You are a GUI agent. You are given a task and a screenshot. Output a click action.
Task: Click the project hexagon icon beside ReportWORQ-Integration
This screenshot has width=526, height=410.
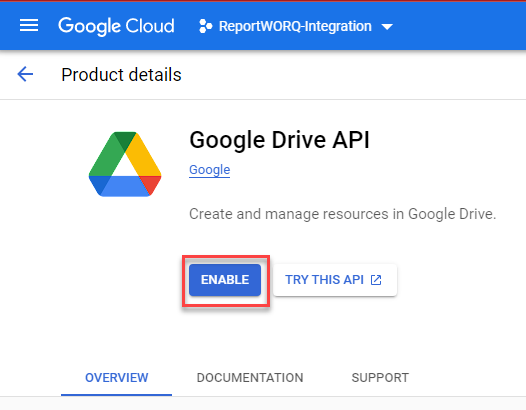click(205, 26)
